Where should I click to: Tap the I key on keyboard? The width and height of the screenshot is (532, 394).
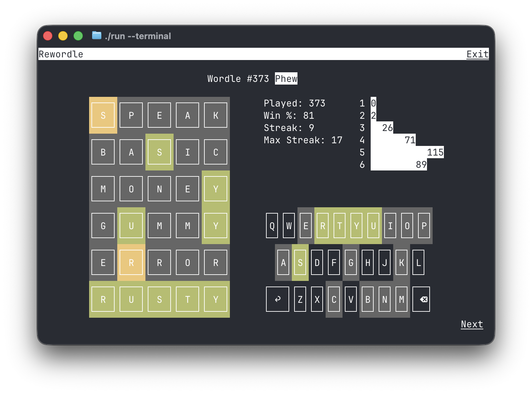coord(390,226)
